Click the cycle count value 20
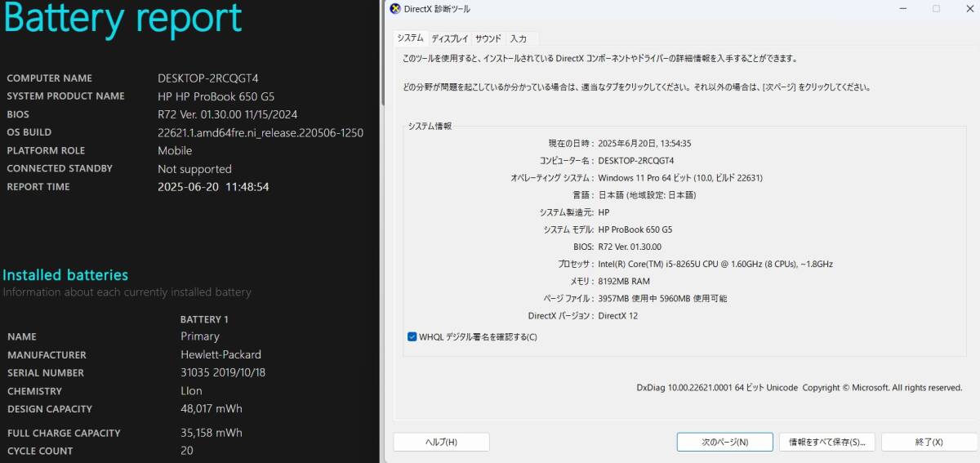Viewport: 980px width, 463px height. click(x=187, y=451)
